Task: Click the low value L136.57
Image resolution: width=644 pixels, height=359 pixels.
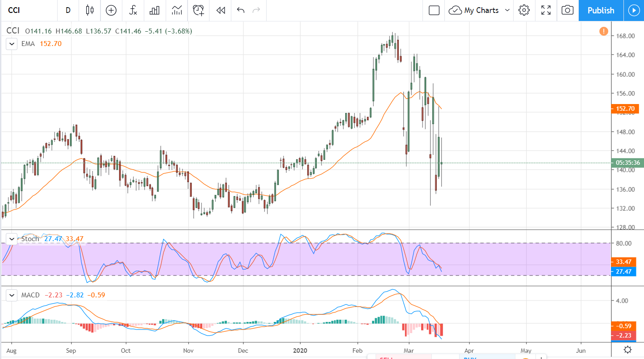Action: [99, 31]
